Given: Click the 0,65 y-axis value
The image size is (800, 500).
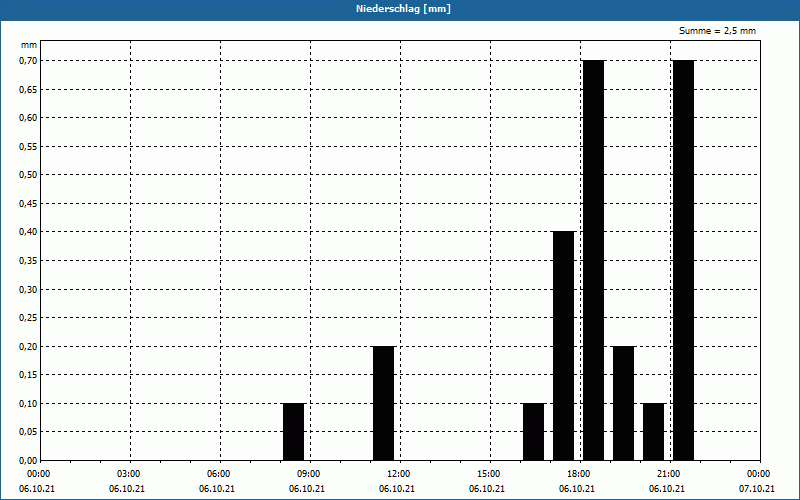Looking at the screenshot, I should (x=29, y=89).
